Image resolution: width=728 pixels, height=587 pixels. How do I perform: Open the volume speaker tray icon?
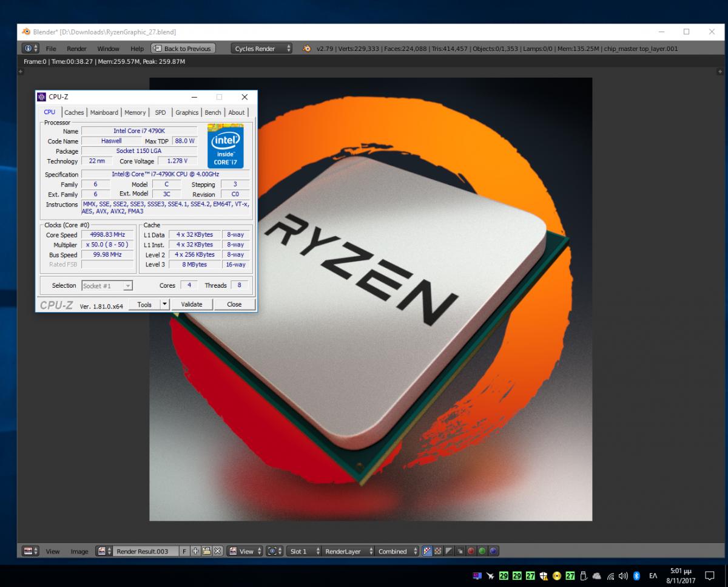click(623, 575)
